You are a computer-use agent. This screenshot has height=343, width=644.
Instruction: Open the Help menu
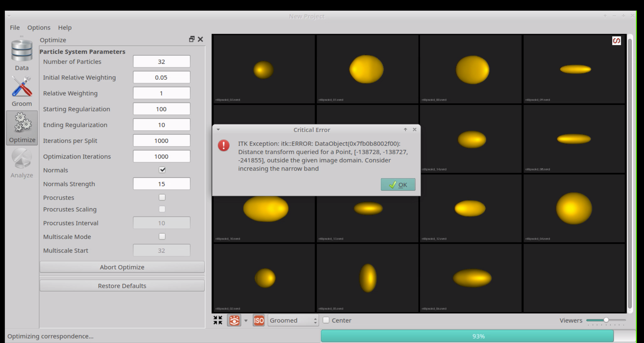[x=65, y=27]
